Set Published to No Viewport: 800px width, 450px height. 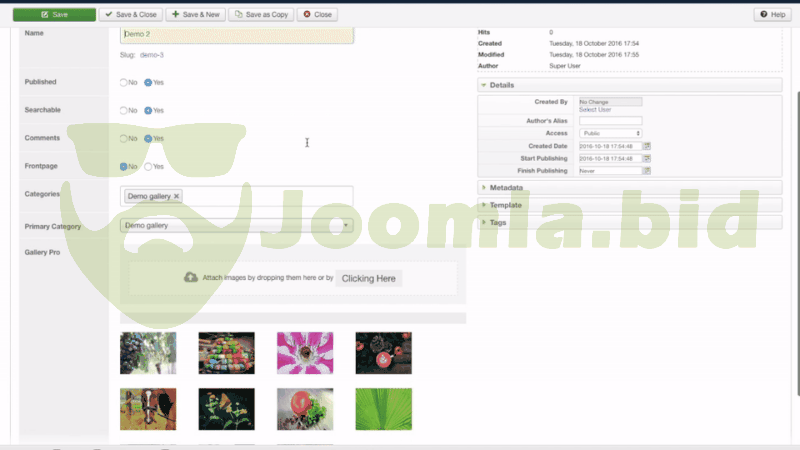(x=123, y=82)
